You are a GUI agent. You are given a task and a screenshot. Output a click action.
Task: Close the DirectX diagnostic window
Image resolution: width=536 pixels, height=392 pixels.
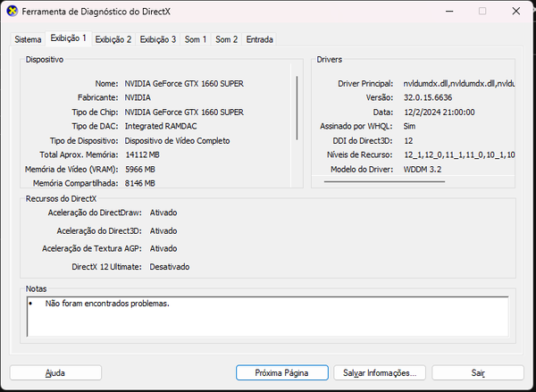(517, 12)
